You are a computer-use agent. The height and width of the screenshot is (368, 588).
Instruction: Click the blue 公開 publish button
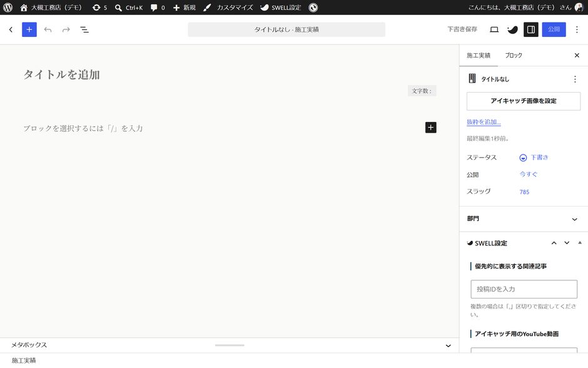(x=554, y=29)
